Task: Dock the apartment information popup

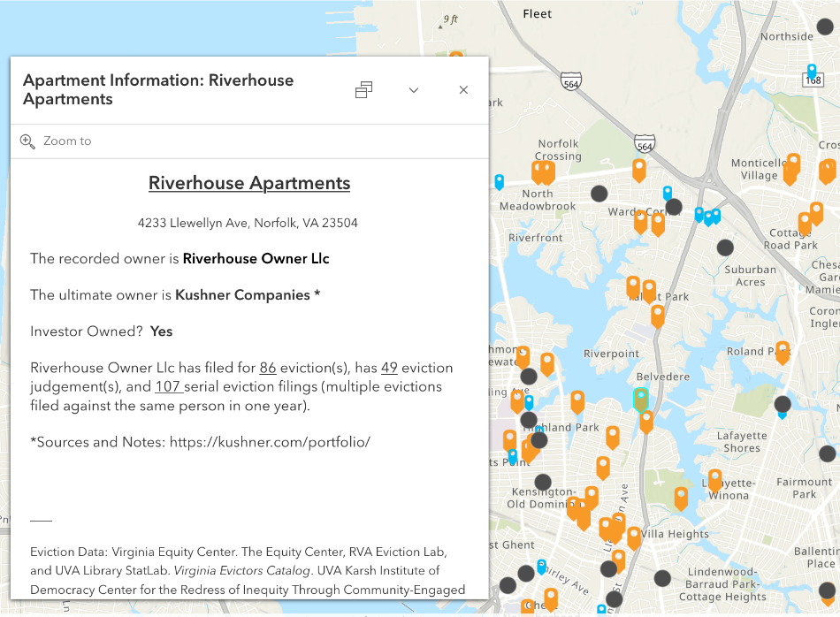Action: 363,90
